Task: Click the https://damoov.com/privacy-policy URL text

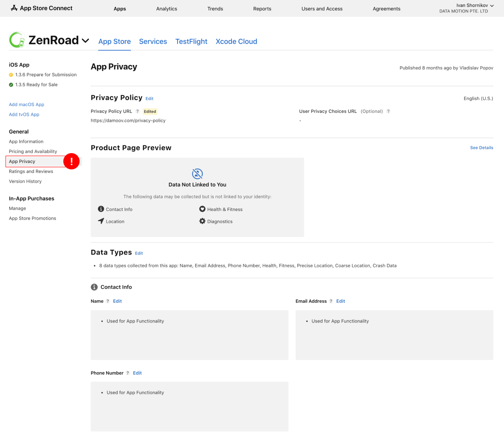Action: coord(128,121)
